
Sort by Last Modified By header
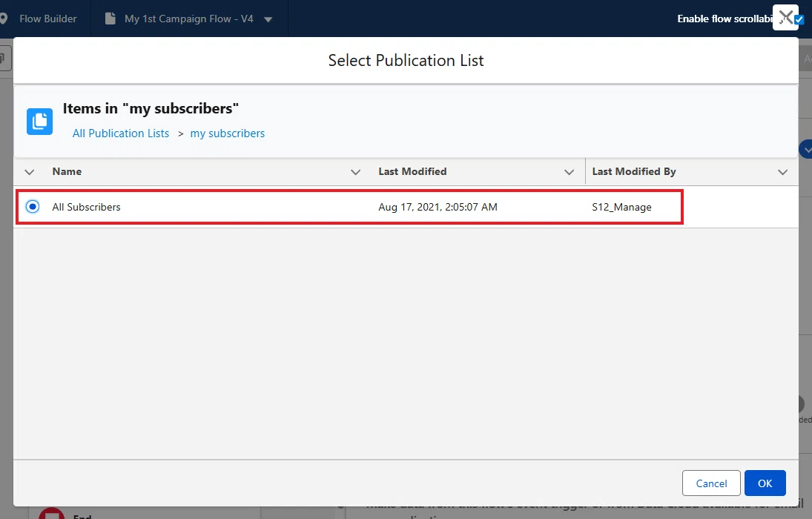(634, 171)
